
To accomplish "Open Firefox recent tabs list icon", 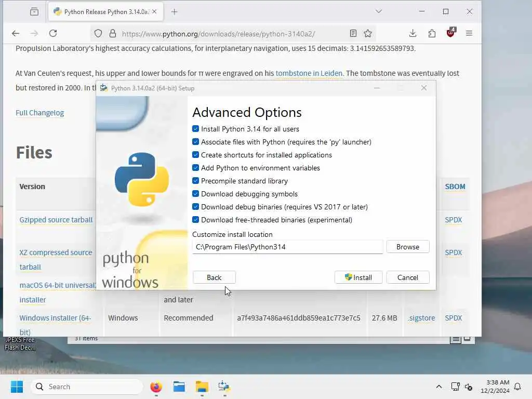I will tap(34, 11).
